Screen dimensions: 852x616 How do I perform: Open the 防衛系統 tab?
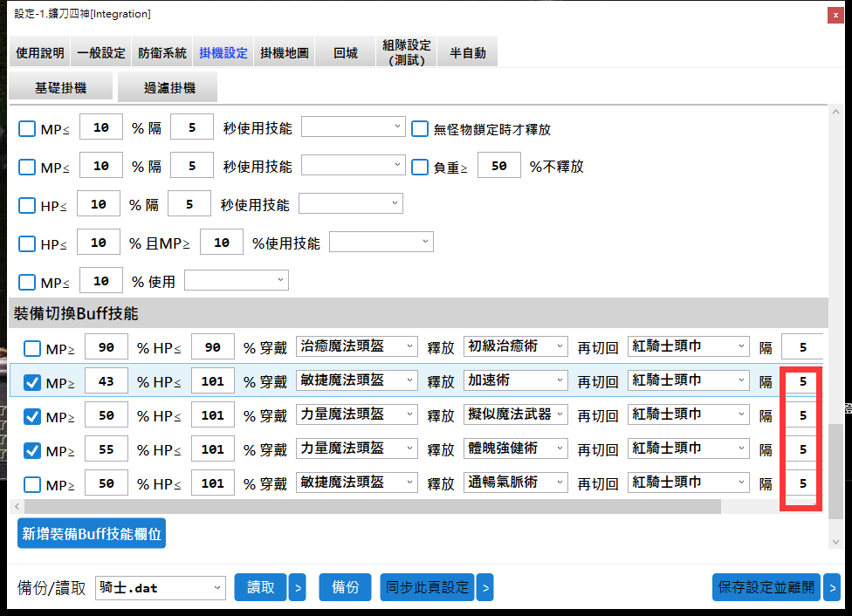pos(161,52)
